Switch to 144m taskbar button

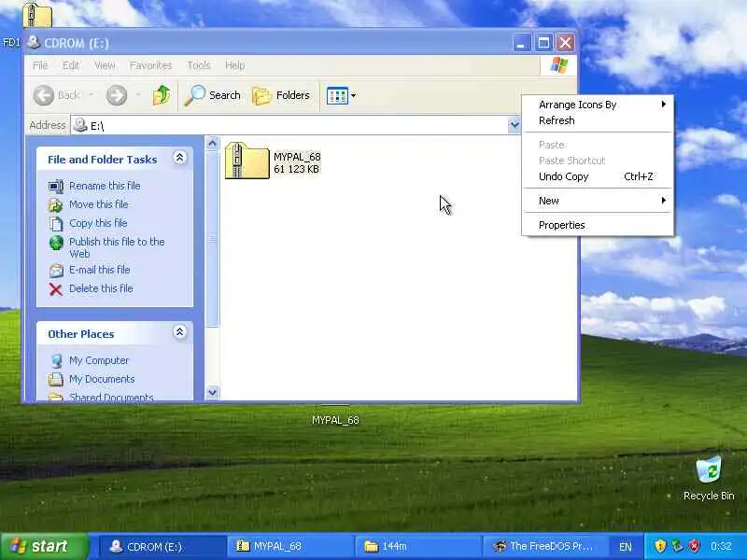click(x=417, y=547)
